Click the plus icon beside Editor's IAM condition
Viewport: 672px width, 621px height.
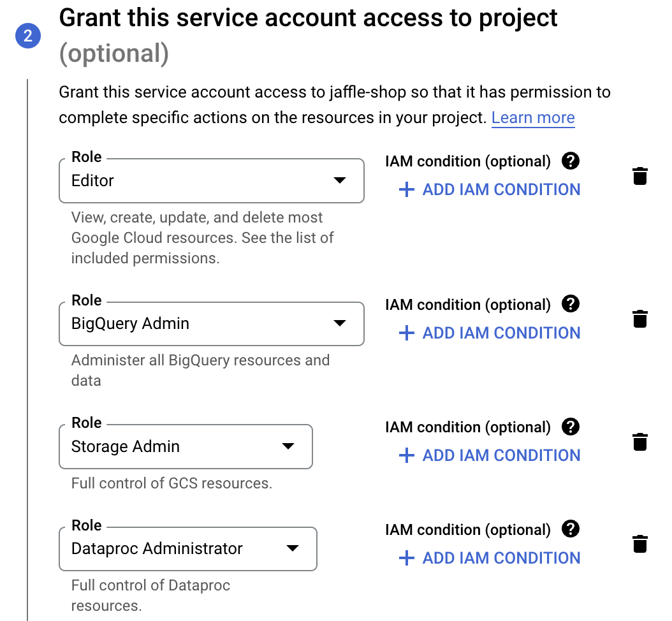coord(406,190)
